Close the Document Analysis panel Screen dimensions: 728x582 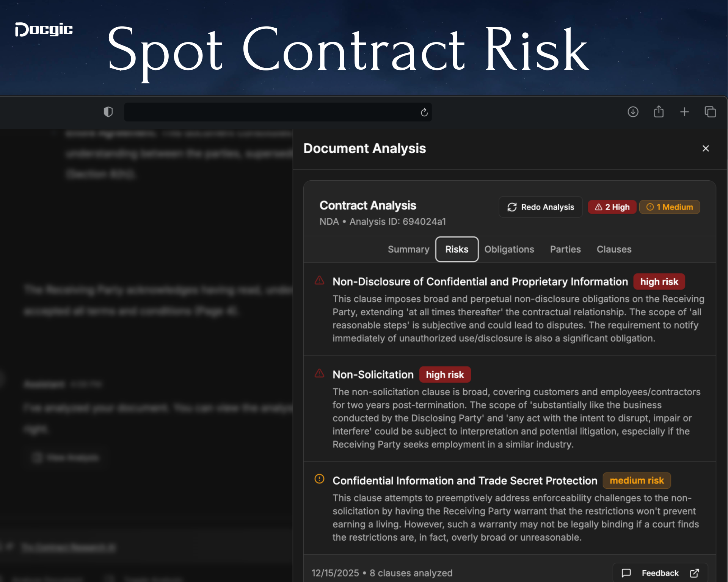[x=706, y=148]
